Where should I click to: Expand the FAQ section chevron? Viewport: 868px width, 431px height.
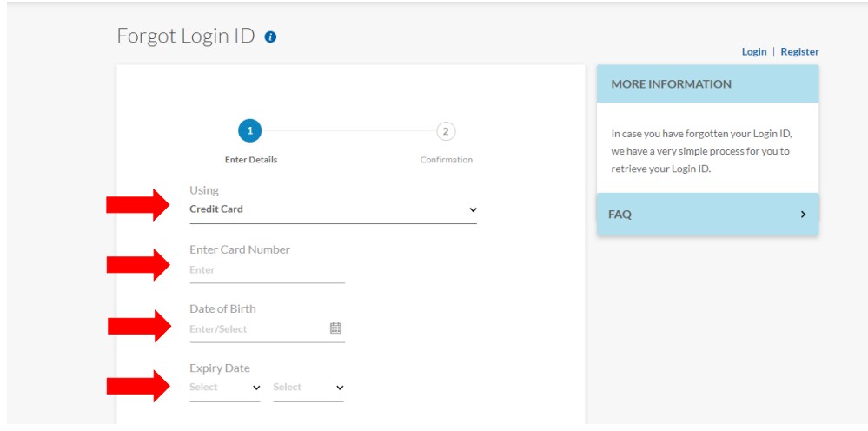pyautogui.click(x=803, y=214)
